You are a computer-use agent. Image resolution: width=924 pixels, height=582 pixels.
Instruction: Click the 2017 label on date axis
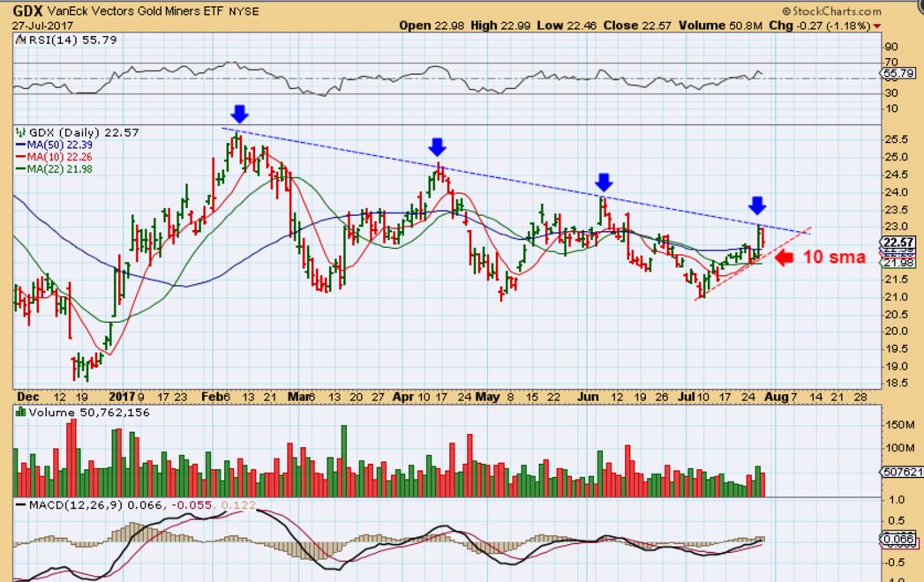(123, 397)
